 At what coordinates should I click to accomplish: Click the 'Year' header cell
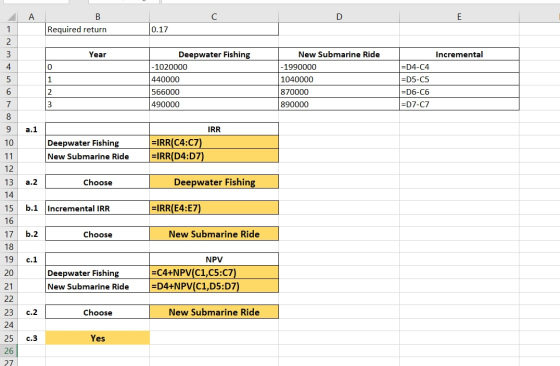tap(98, 54)
